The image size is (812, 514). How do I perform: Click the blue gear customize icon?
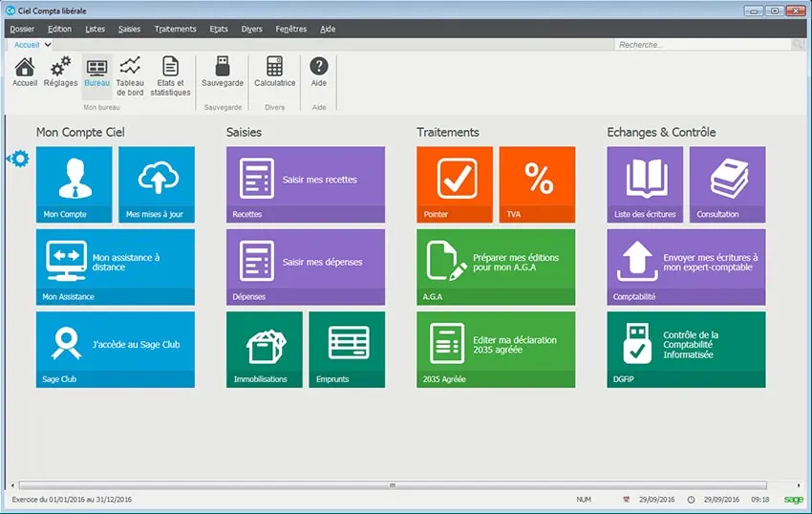point(19,159)
